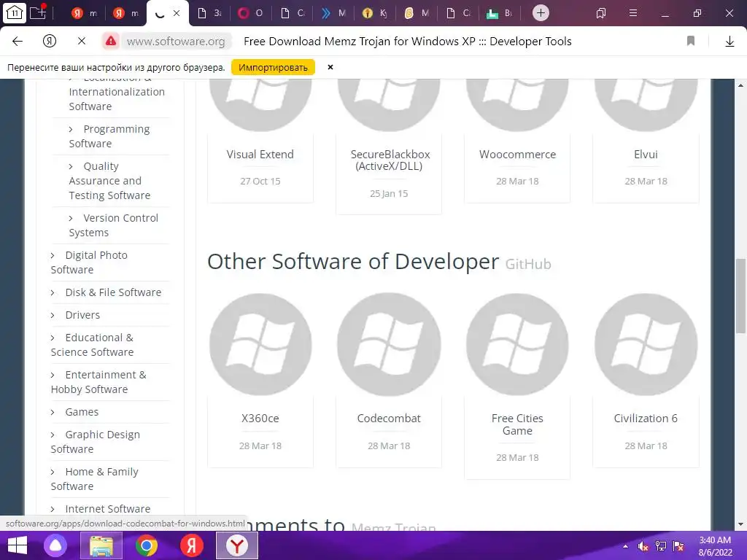Open Graphic Design Software category
This screenshot has width=747, height=560.
click(96, 442)
